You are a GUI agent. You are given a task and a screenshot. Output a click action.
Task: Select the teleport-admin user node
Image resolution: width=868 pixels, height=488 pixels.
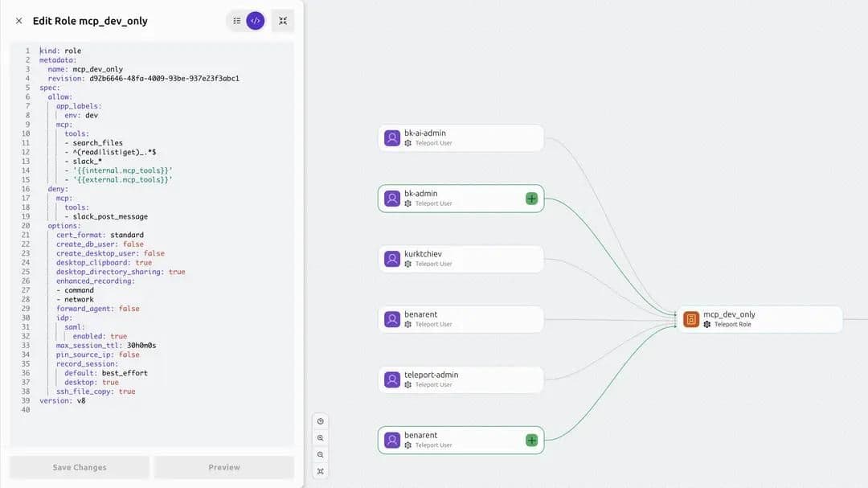[x=461, y=379]
